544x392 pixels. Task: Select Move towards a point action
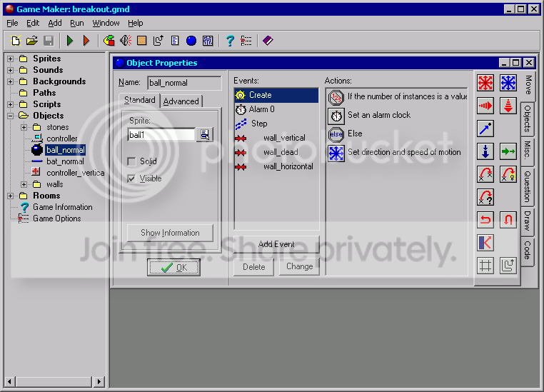tap(485, 129)
